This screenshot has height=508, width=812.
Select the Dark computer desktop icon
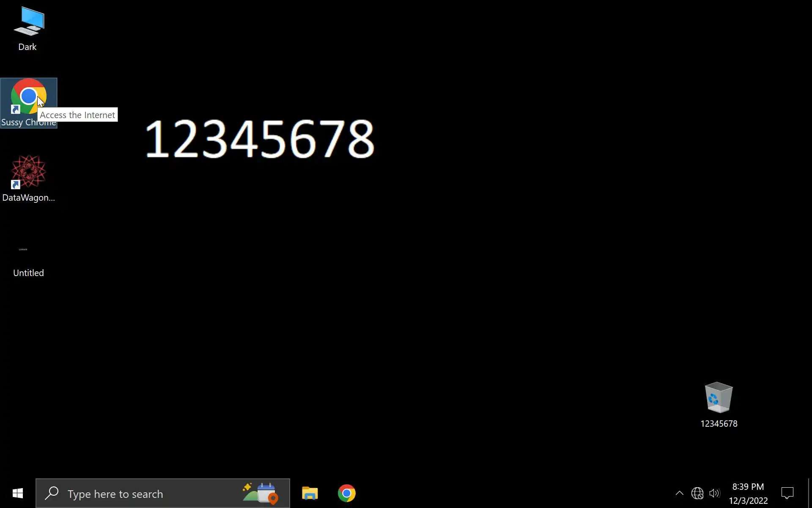point(28,21)
